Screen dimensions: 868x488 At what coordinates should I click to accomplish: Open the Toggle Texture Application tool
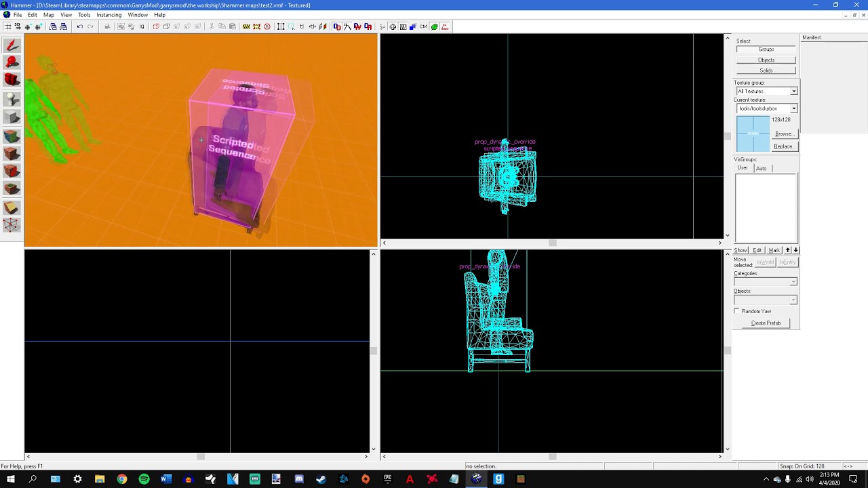(12, 136)
